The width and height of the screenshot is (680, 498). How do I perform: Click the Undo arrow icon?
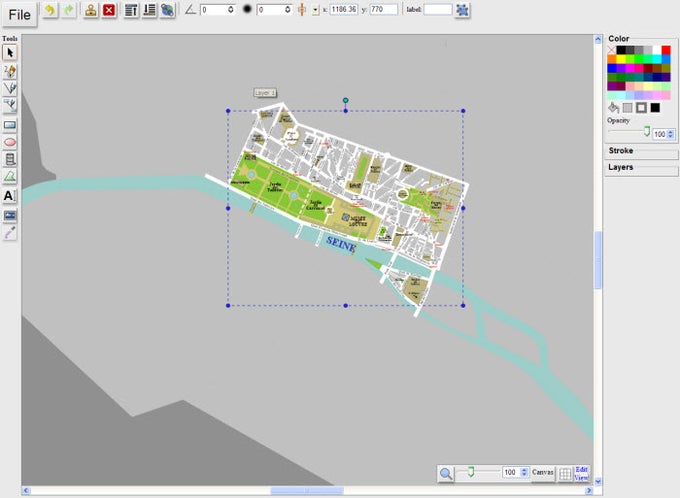49,10
